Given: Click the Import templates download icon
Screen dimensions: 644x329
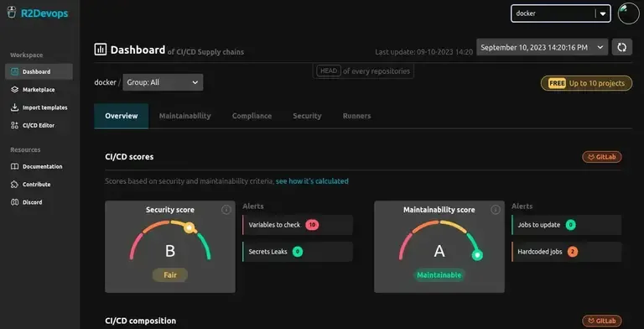Looking at the screenshot, I should coord(15,107).
